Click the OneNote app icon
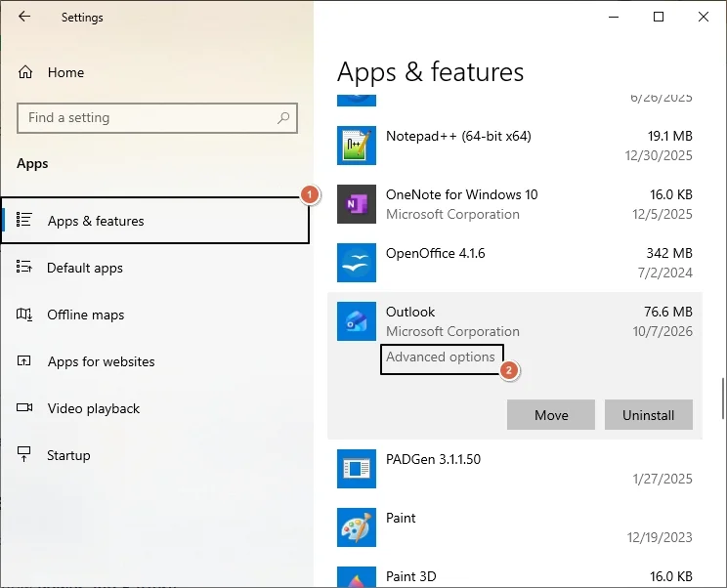 [x=357, y=204]
